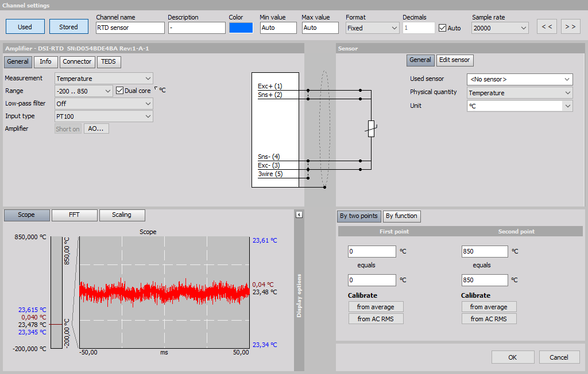Switch to the TEDS tab
The height and width of the screenshot is (374, 588).
(x=109, y=61)
